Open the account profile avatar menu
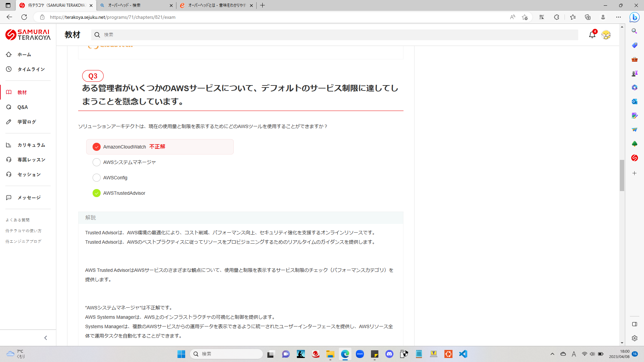The height and width of the screenshot is (362, 644). pos(606,35)
